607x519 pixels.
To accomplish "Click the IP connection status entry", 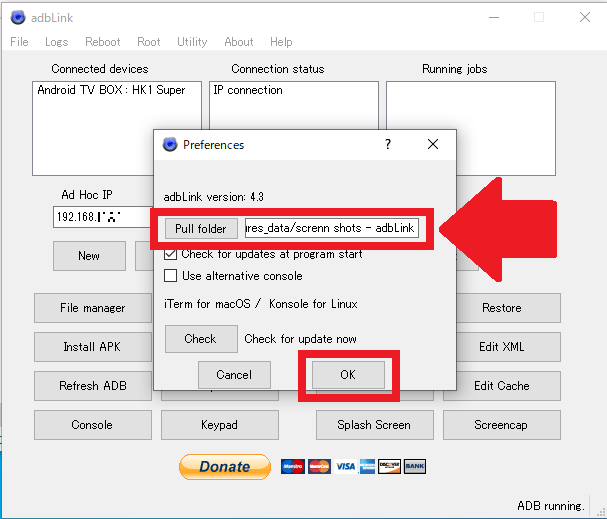I will pos(248,90).
